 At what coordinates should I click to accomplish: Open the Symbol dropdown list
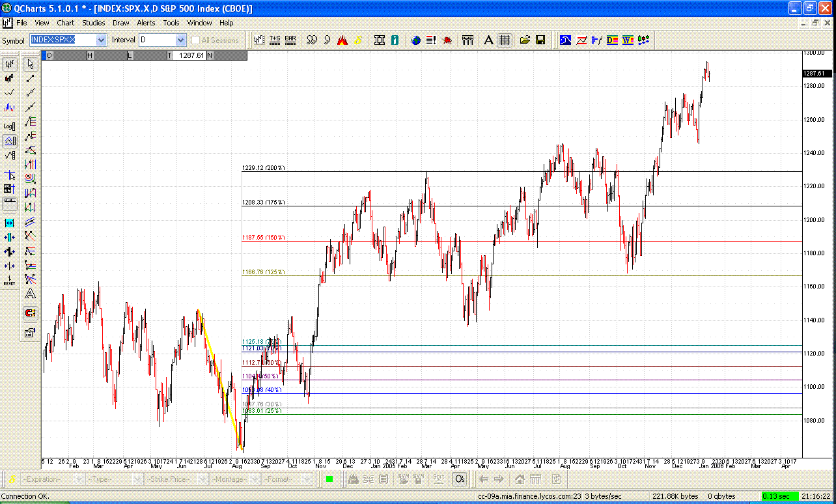pyautogui.click(x=101, y=40)
